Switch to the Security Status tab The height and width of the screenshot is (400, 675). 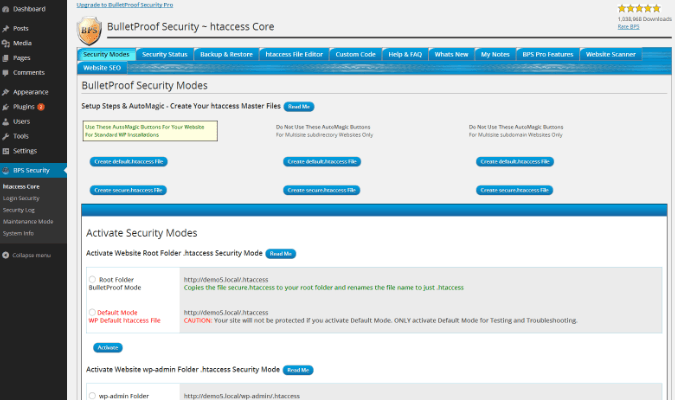(x=165, y=54)
